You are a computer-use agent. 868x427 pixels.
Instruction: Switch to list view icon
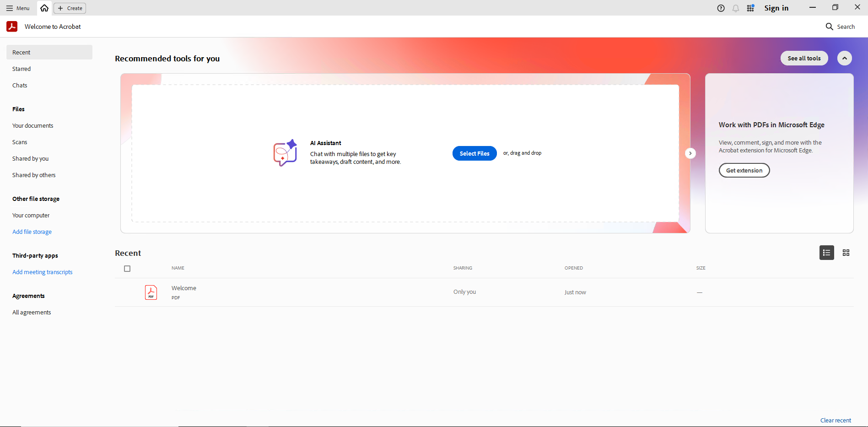tap(826, 253)
